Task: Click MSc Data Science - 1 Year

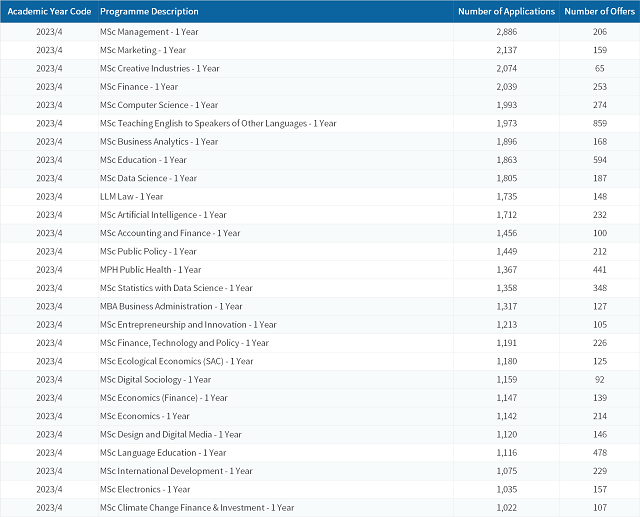Action: 148,178
